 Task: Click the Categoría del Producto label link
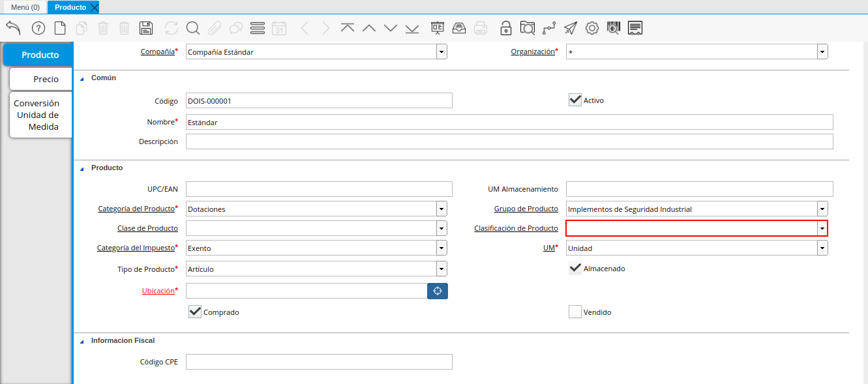pos(136,209)
